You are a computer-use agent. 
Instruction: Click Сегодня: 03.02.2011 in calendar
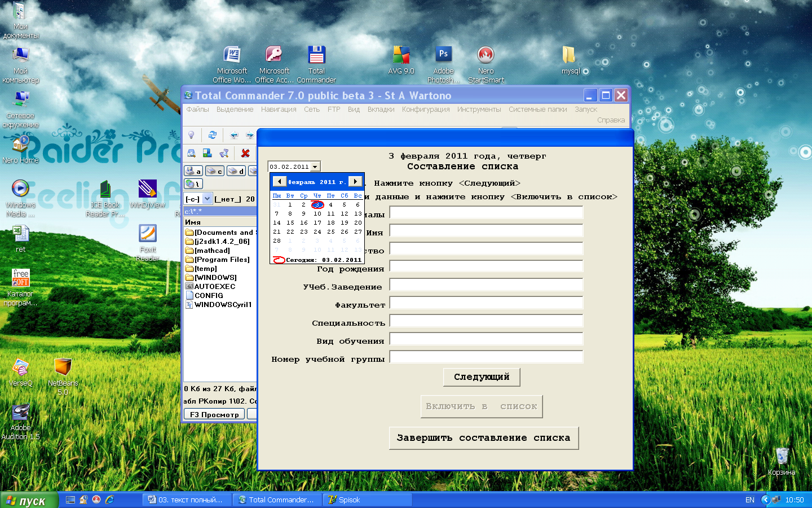(x=317, y=260)
